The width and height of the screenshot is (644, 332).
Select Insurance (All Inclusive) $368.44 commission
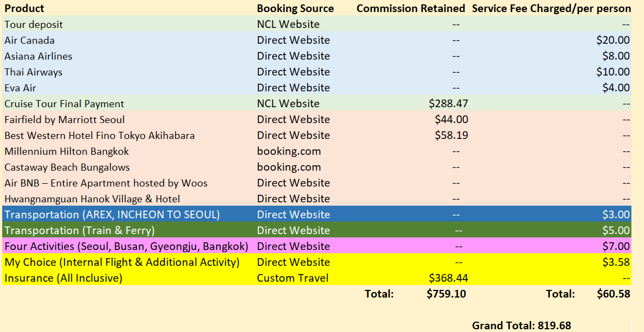449,278
